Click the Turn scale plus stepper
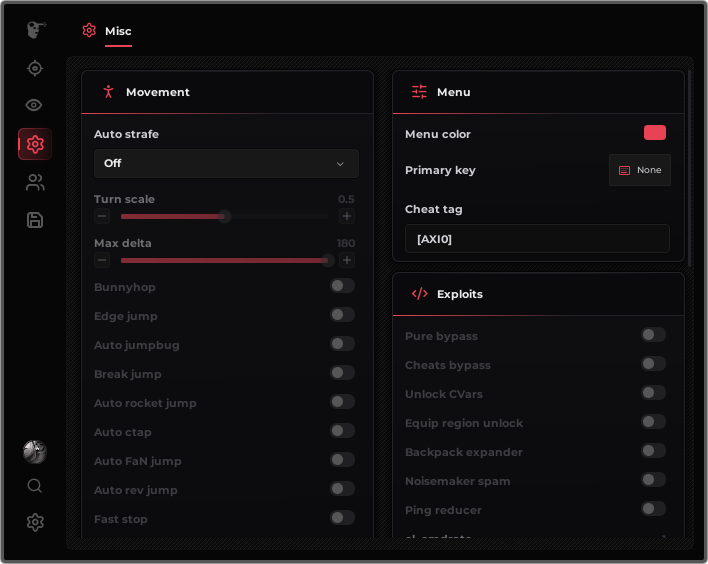This screenshot has height=564, width=708. coord(347,216)
